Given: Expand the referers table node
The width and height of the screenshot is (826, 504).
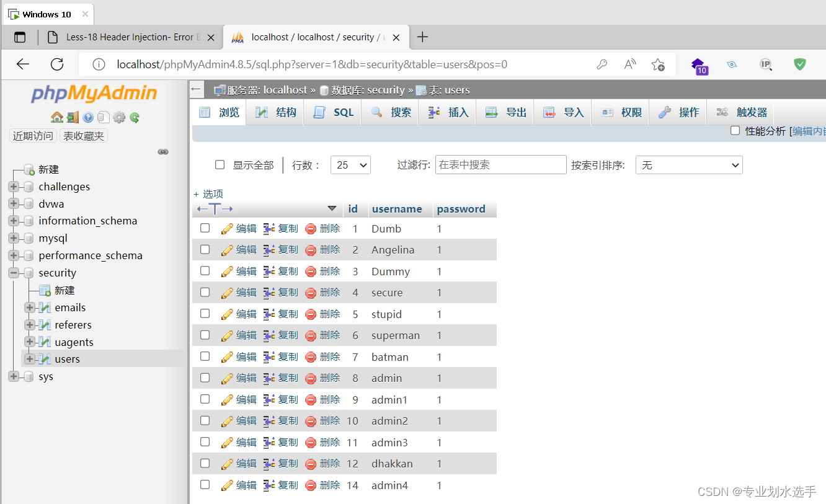Looking at the screenshot, I should coord(29,325).
